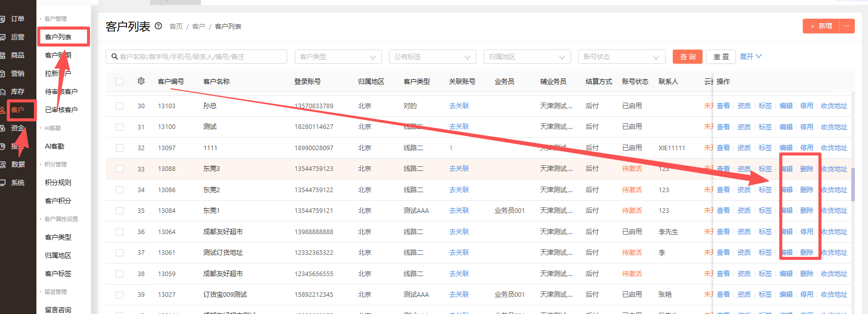The image size is (868, 314).
Task: Click linked account 1 for customer 13097
Action: 451,148
